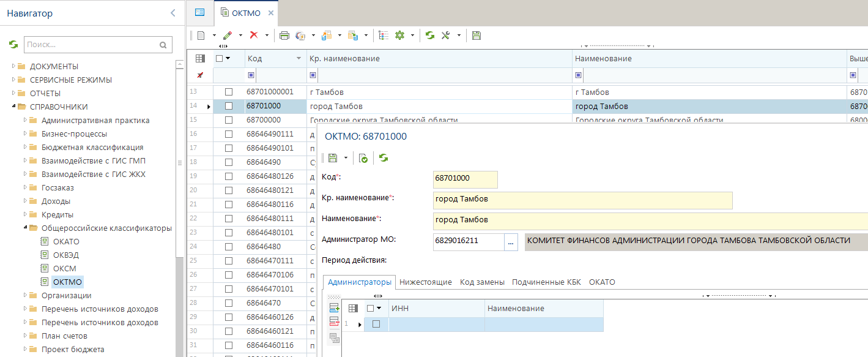This screenshot has height=357, width=868.
Task: Open the Код column filter dropdown arrow
Action: (299, 58)
